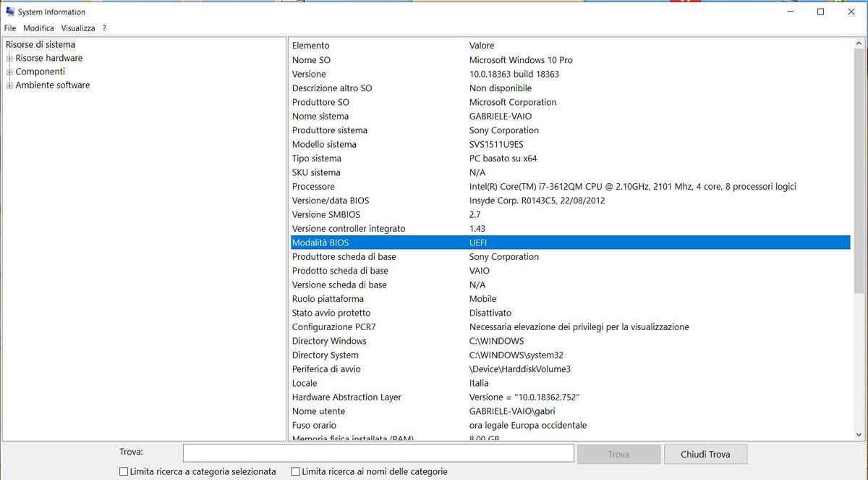Enable Limita ricerca ai nomi delle categorie
This screenshot has width=868, height=480.
296,472
